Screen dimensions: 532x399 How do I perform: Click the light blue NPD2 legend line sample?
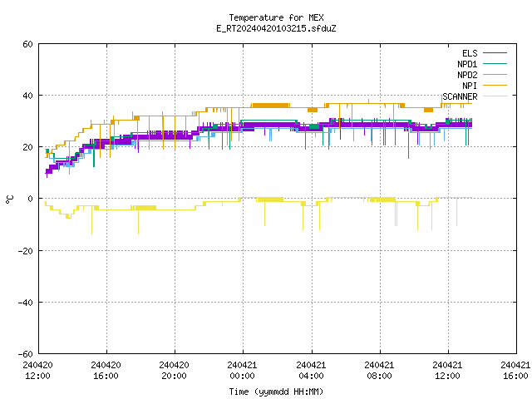pos(495,75)
